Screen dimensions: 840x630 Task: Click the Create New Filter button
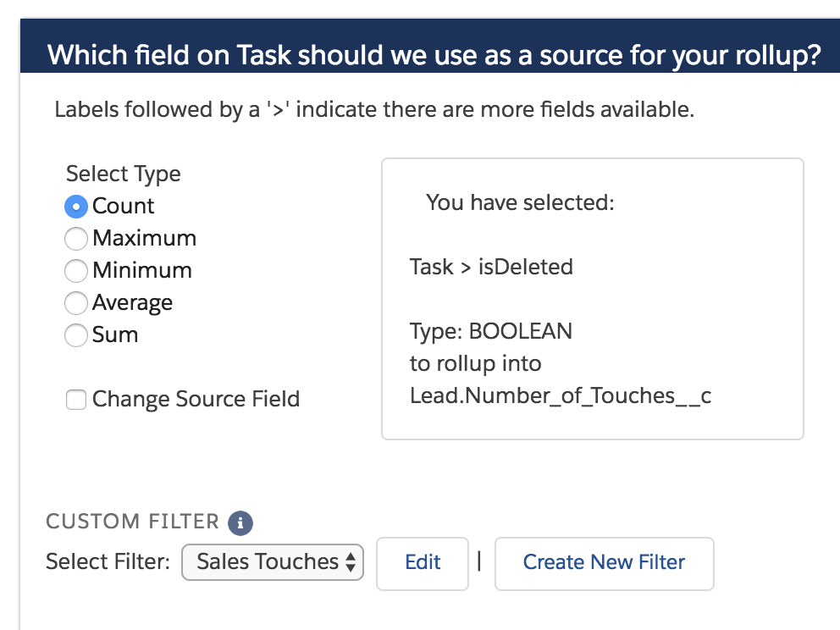tap(604, 561)
